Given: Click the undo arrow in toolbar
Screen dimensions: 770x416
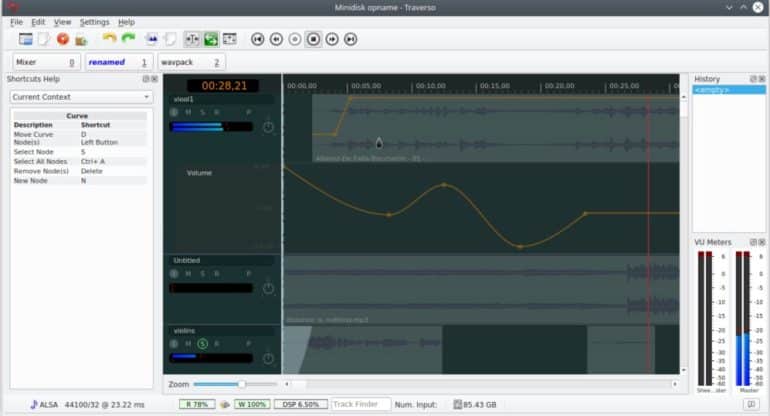Looking at the screenshot, I should [108, 39].
